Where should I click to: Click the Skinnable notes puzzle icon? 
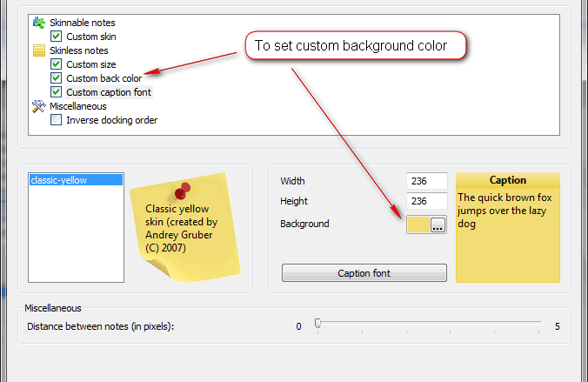click(38, 23)
